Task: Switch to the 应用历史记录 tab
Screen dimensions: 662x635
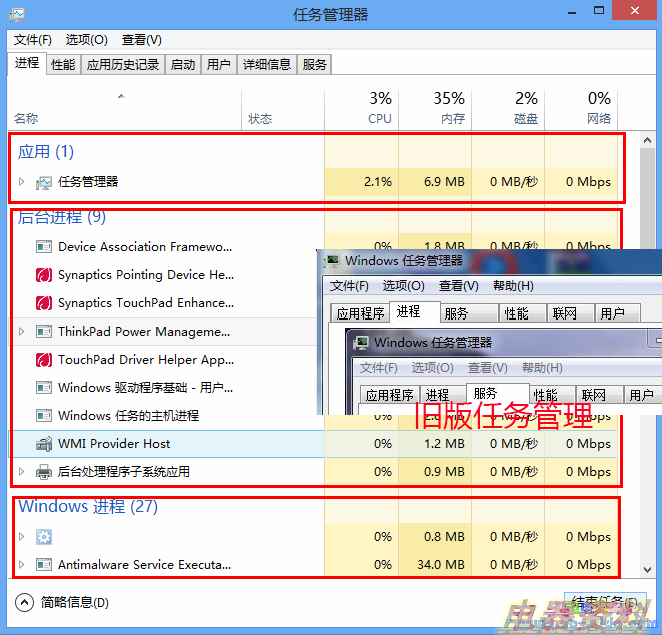Action: [x=123, y=64]
